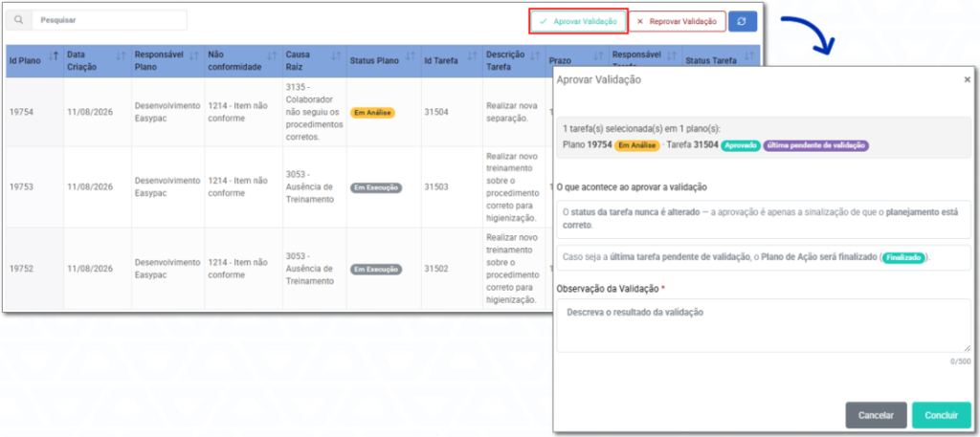Select plan id 19754 cell
Screen dimensions: 980x437
click(x=35, y=113)
